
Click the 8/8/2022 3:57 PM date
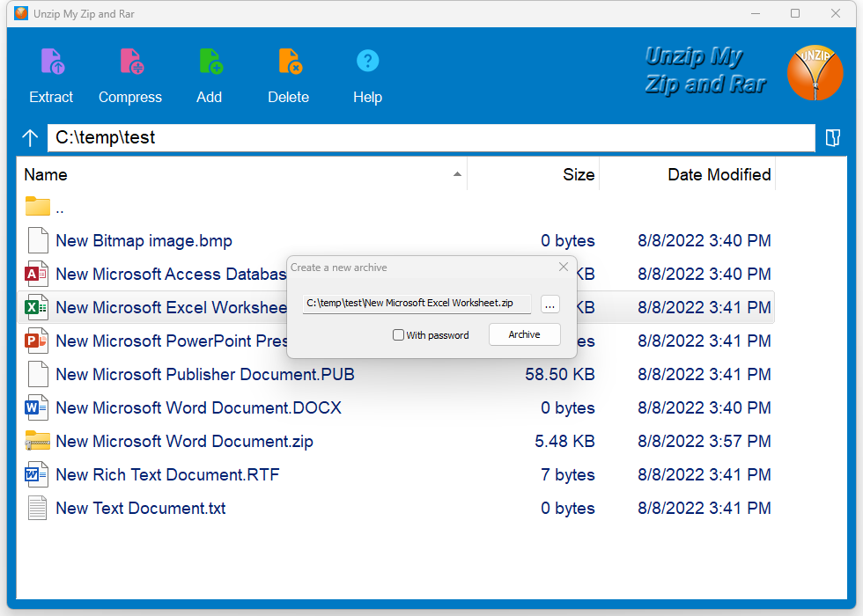(x=704, y=441)
